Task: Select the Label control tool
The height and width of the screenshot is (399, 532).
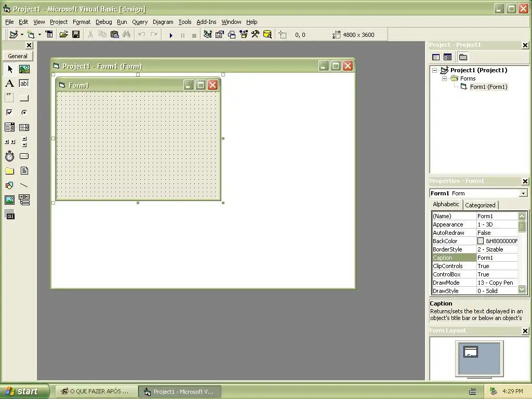Action: coord(10,84)
